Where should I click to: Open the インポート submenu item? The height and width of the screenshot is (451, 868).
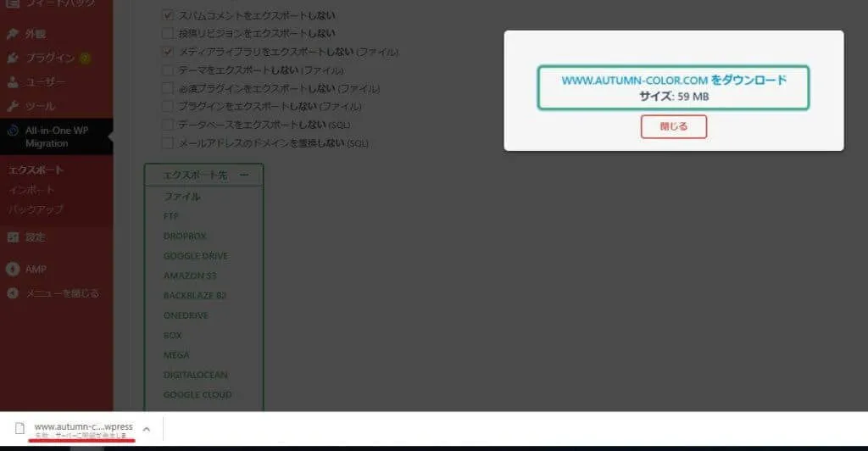31,189
